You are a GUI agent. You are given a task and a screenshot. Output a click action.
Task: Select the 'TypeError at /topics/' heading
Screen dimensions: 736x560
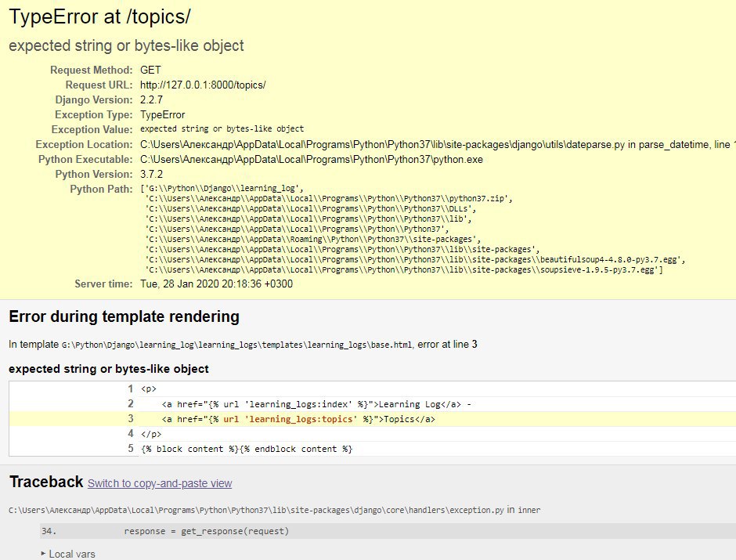click(100, 17)
